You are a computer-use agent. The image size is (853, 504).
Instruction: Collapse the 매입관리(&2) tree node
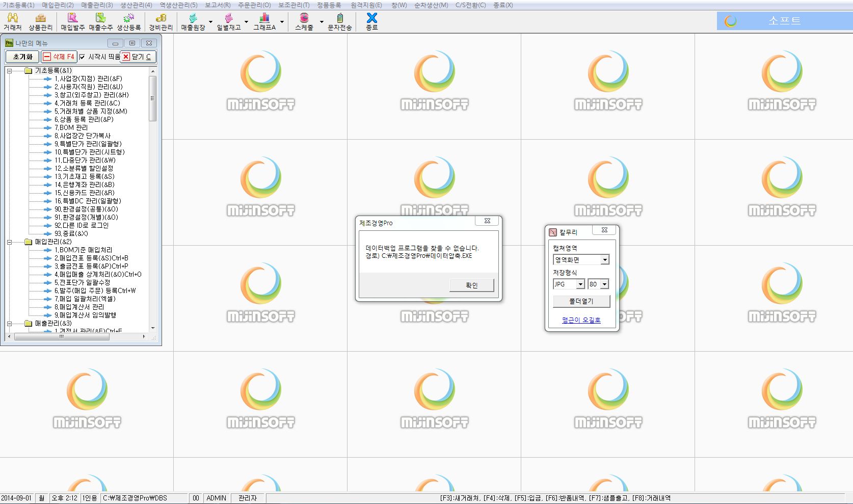[9, 242]
